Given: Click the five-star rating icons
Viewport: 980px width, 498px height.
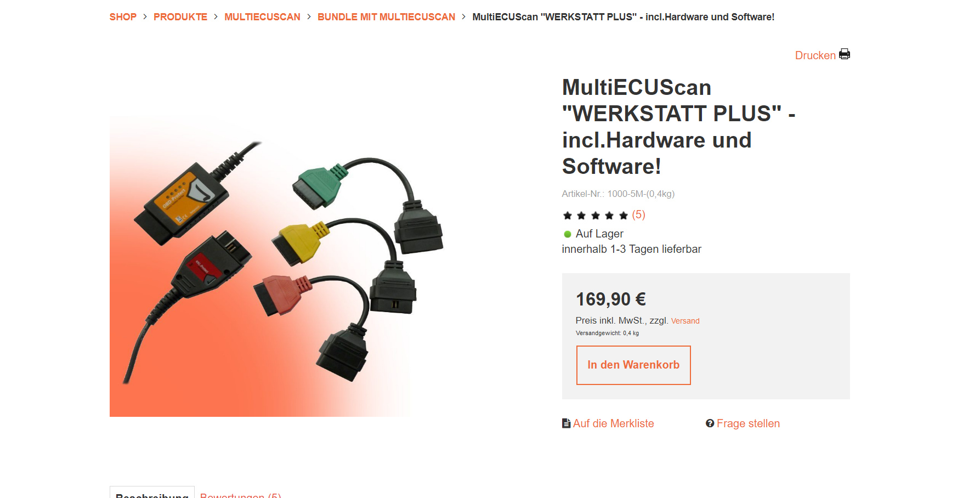Looking at the screenshot, I should [x=595, y=215].
